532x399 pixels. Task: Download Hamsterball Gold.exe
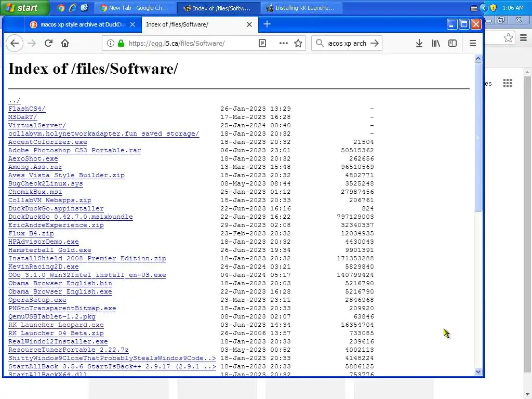click(49, 250)
